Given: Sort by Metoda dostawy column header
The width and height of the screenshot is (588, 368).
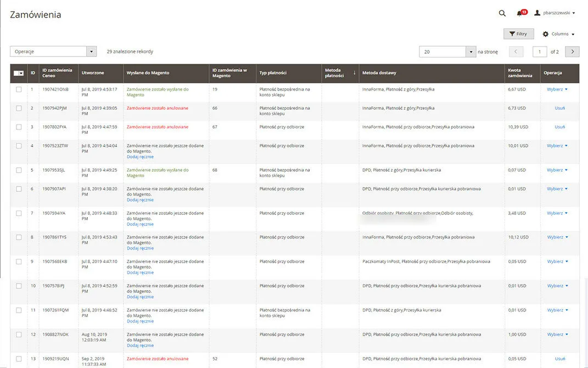Looking at the screenshot, I should click(432, 73).
